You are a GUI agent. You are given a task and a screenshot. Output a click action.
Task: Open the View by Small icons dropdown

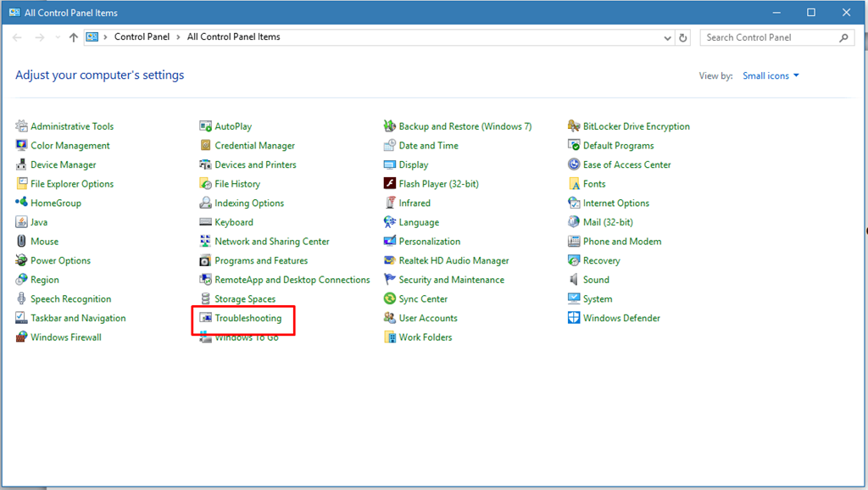771,75
